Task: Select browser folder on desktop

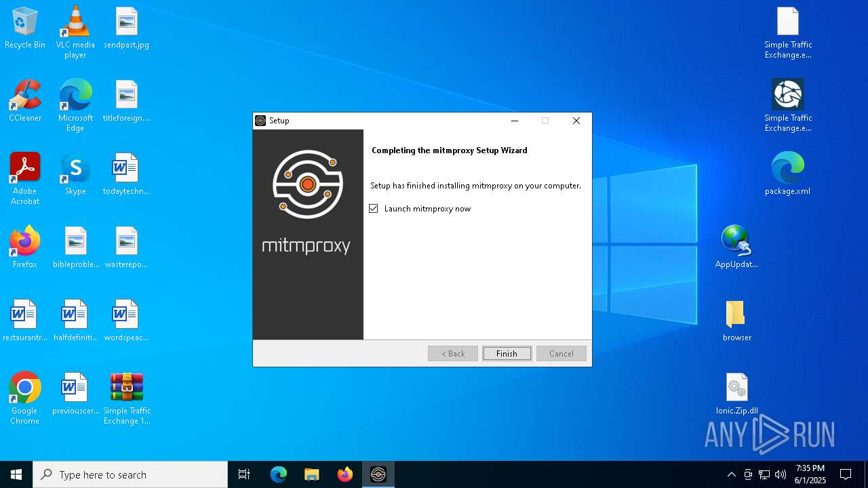Action: [736, 321]
